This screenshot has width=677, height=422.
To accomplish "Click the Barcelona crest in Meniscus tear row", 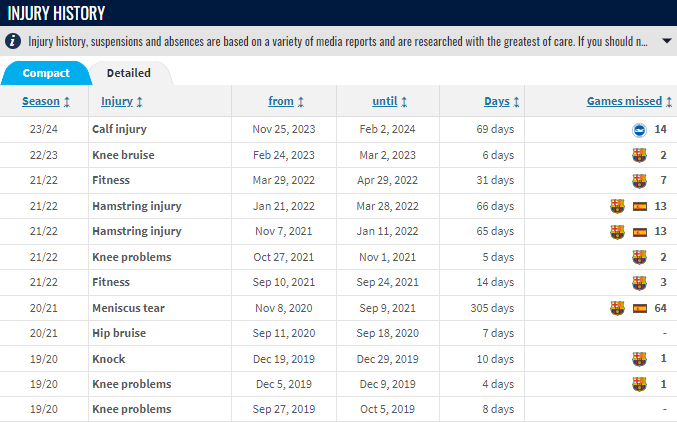I will (x=617, y=308).
